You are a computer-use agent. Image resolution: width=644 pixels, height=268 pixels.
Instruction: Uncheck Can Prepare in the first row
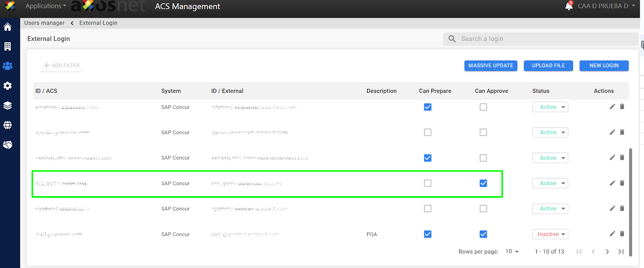pos(428,107)
